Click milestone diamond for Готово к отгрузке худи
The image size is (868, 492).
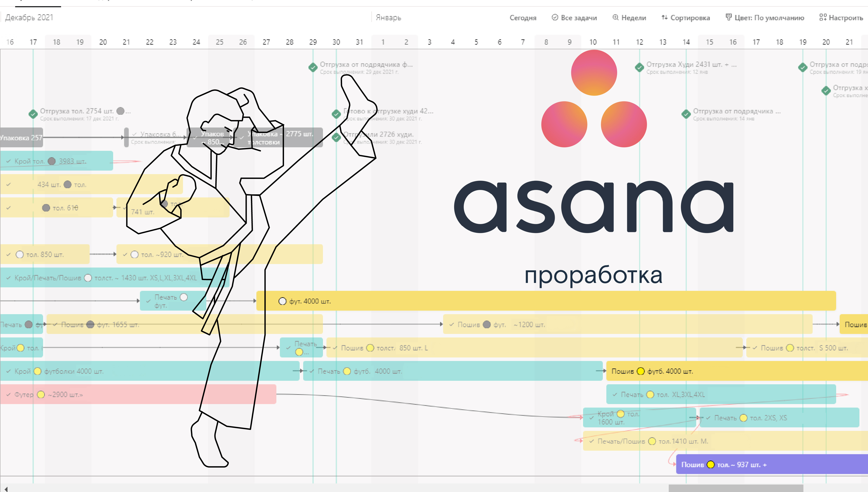pos(336,114)
